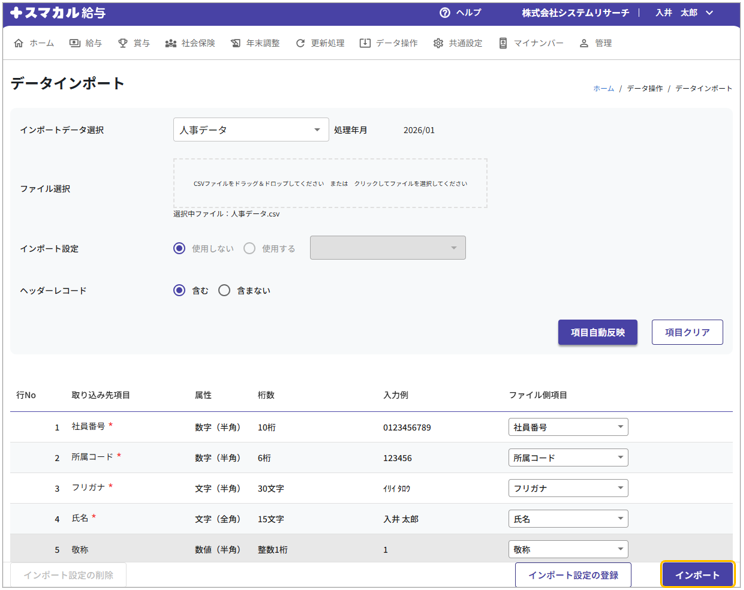Viewport: 744px width, 590px height.
Task: Click the ホーム breadcrumb link
Action: pos(603,89)
